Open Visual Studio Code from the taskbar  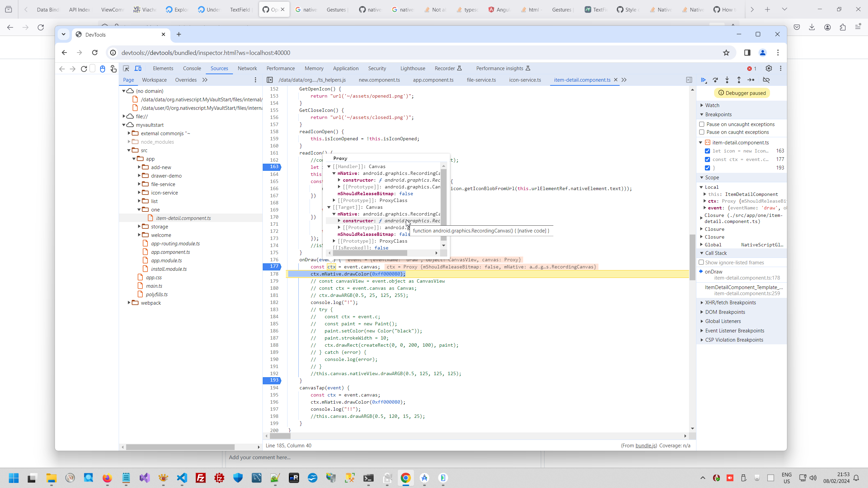182,478
